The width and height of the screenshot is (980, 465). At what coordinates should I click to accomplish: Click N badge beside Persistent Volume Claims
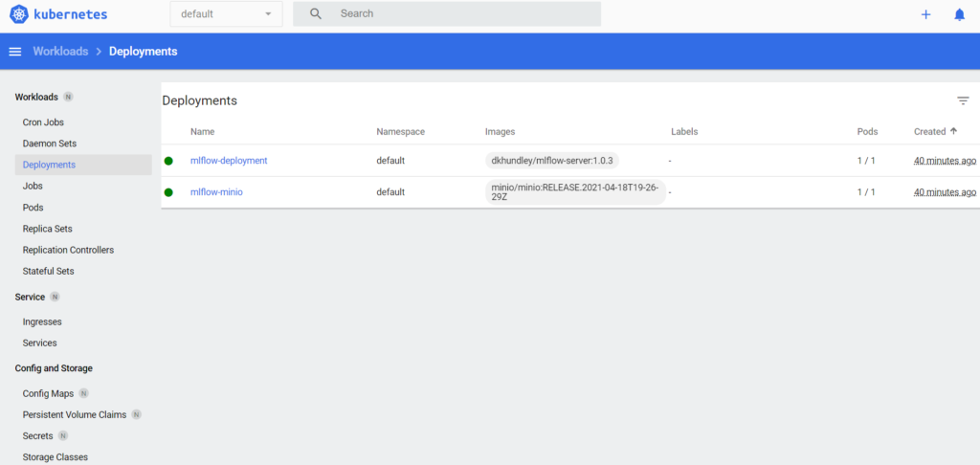(136, 415)
